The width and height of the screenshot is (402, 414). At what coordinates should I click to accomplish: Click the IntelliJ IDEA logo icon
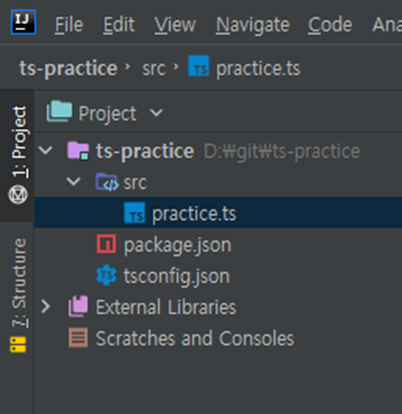click(23, 22)
